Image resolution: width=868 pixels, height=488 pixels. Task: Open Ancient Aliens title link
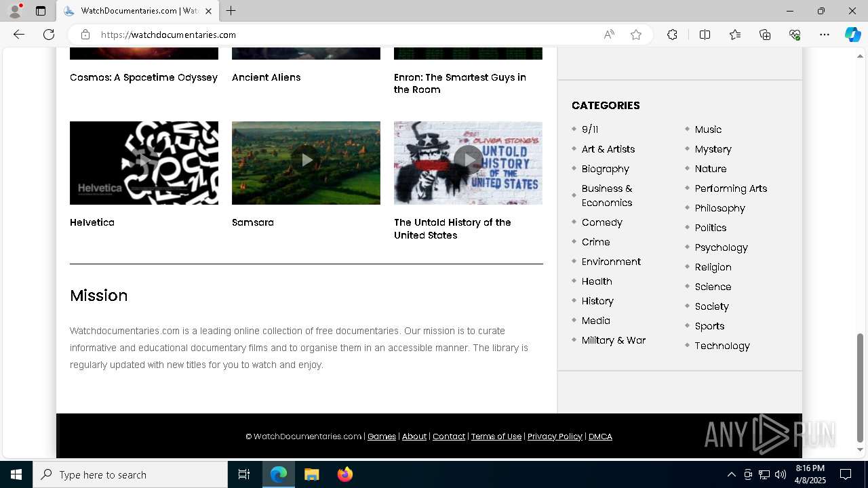pyautogui.click(x=266, y=77)
